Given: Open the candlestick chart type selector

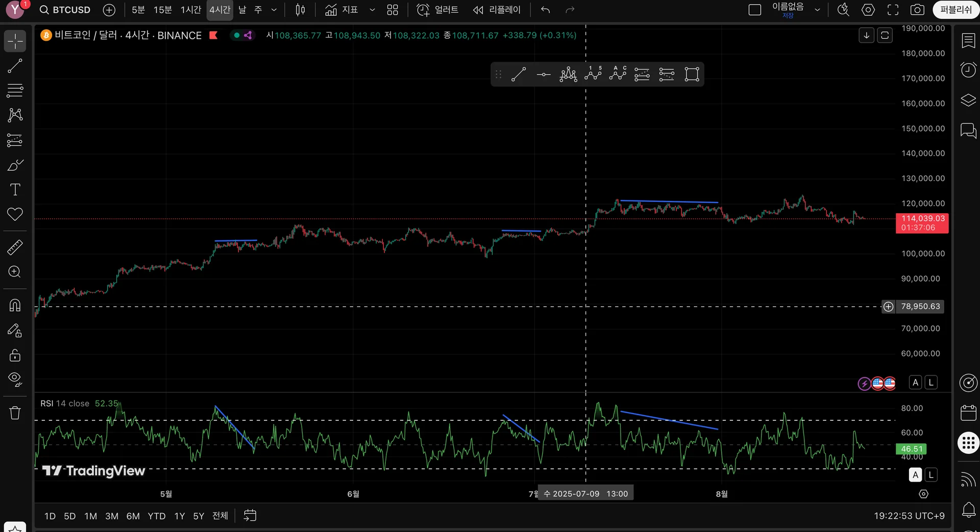Looking at the screenshot, I should pyautogui.click(x=300, y=10).
